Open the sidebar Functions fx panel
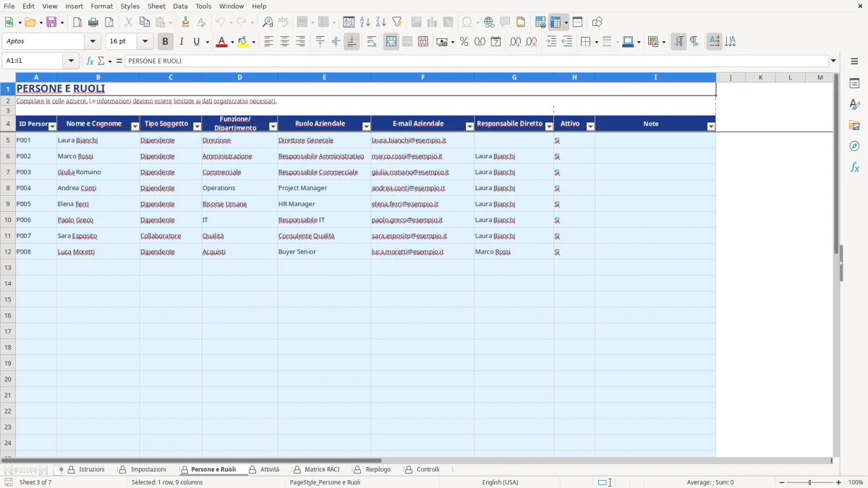 pos(854,167)
